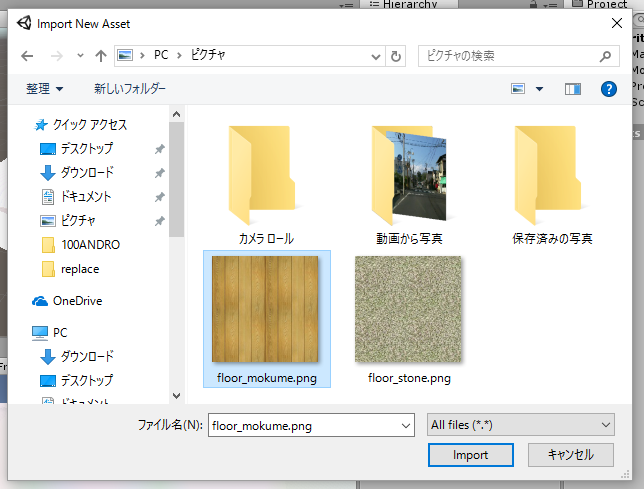
Task: Click the pin icon beside ピクチャ
Action: pyautogui.click(x=159, y=221)
